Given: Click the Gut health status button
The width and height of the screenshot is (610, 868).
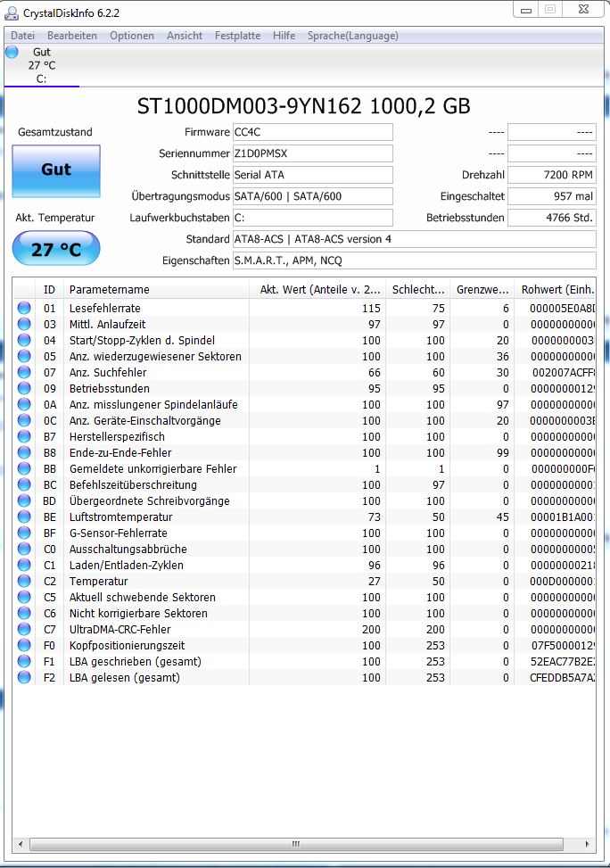Looking at the screenshot, I should [56, 170].
